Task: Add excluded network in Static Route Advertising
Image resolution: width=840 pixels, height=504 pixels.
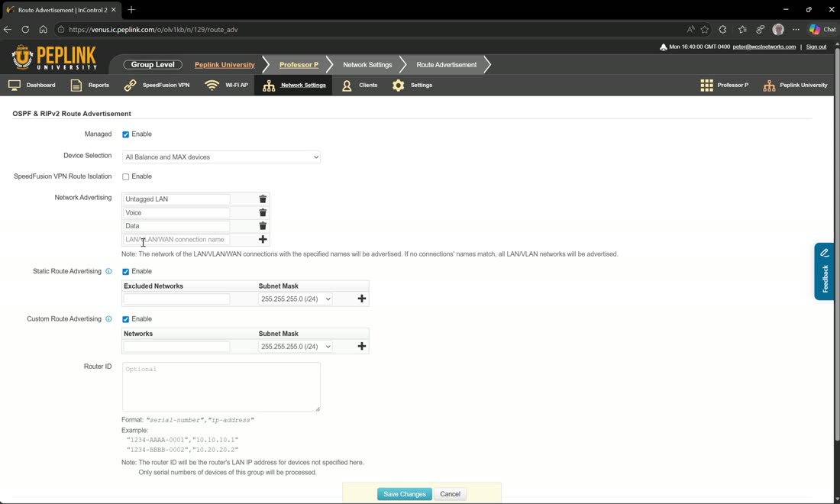Action: point(362,299)
